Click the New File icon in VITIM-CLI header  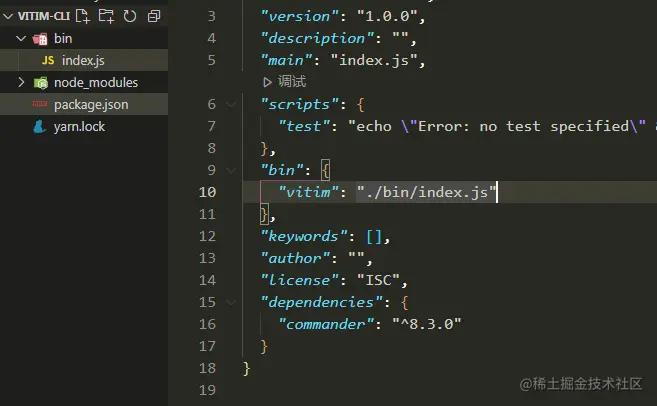tap(83, 16)
